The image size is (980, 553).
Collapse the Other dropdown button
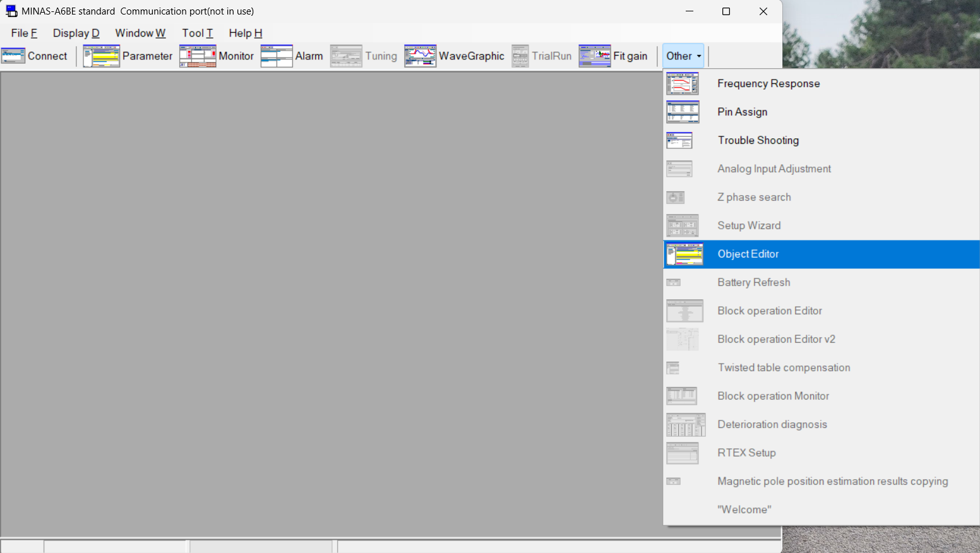[683, 56]
